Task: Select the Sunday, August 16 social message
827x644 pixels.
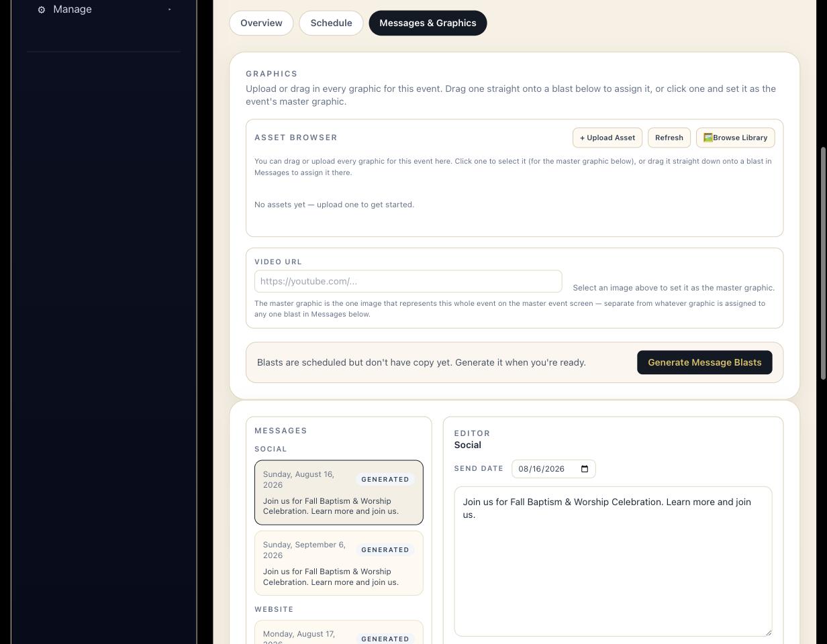Action: pos(339,492)
